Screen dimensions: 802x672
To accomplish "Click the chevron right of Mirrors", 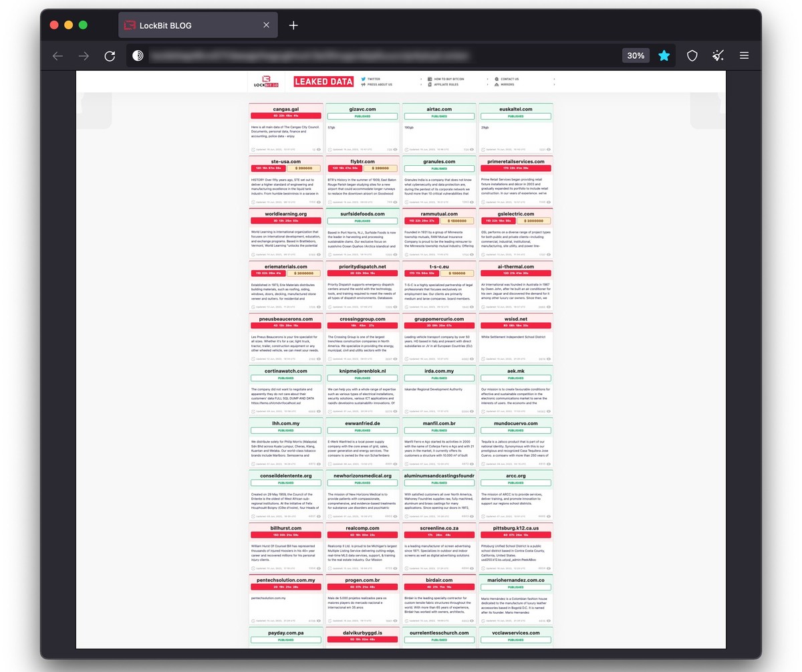I will (x=554, y=85).
